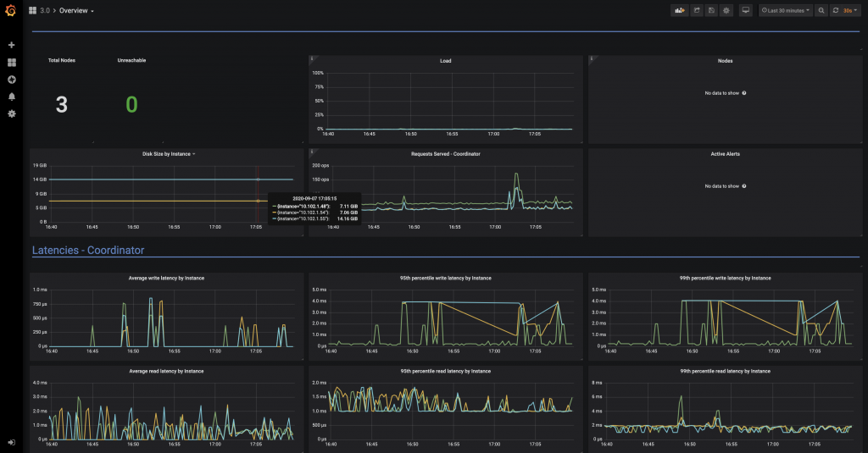Click 95th percentile write latency by instance title
Screen dimensions: 868x453
[446, 279]
